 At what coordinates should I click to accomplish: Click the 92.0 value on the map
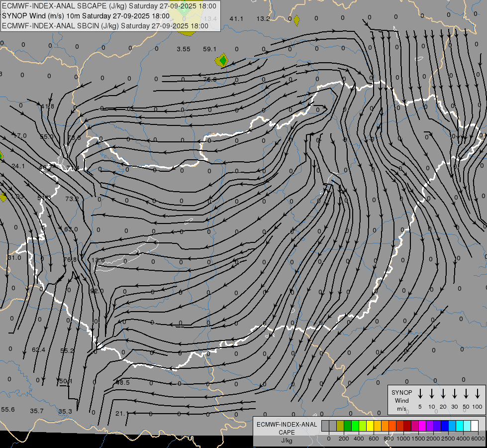click(x=97, y=291)
